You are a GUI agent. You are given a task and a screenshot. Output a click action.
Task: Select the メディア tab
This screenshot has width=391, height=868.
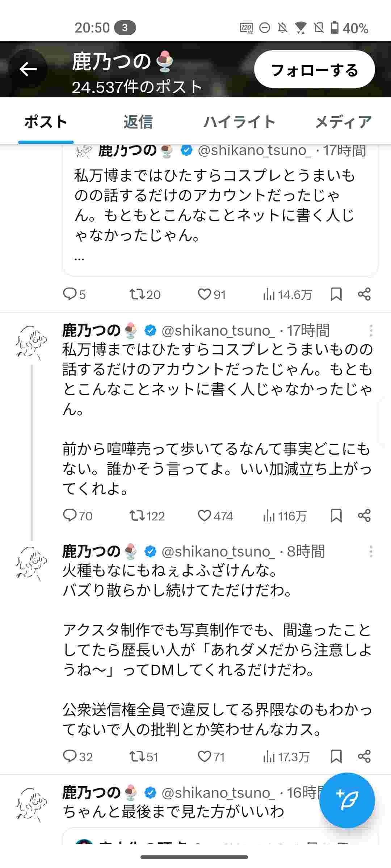point(343,122)
